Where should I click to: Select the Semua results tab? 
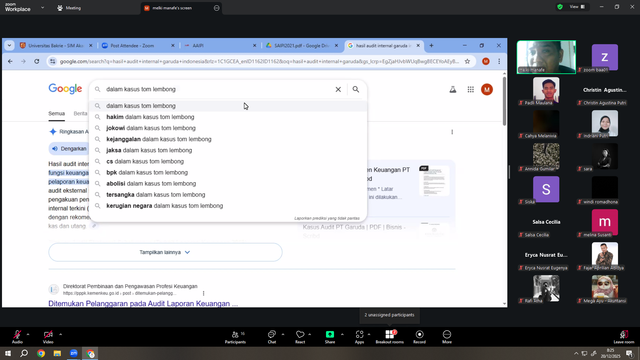pos(57,113)
